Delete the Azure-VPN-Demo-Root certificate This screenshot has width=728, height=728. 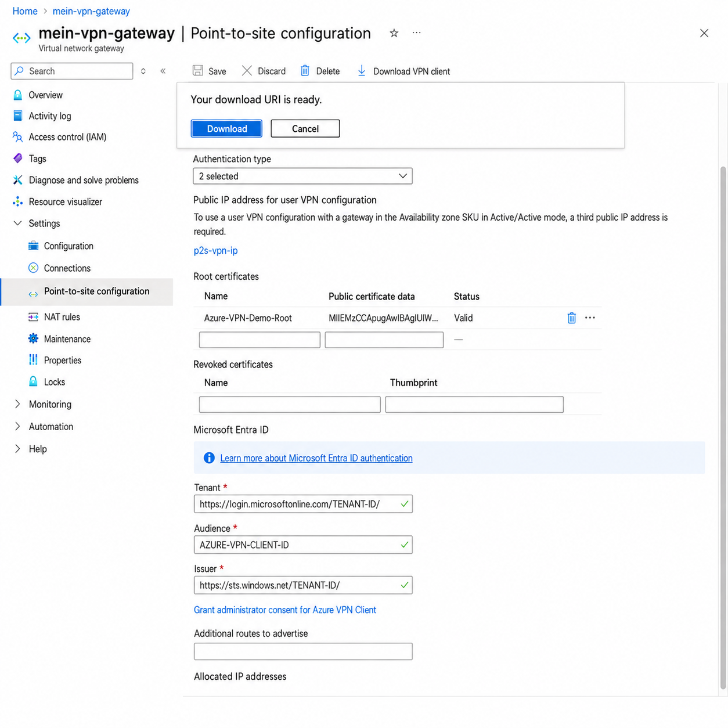(572, 318)
